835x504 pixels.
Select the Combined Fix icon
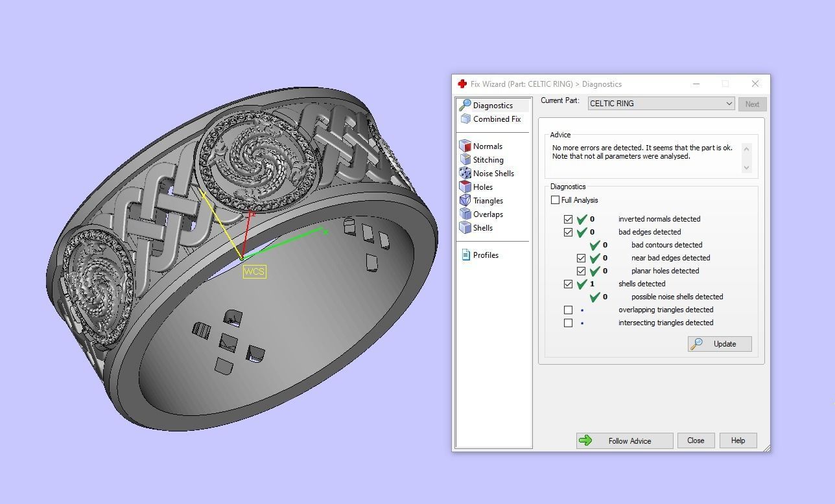tap(465, 119)
